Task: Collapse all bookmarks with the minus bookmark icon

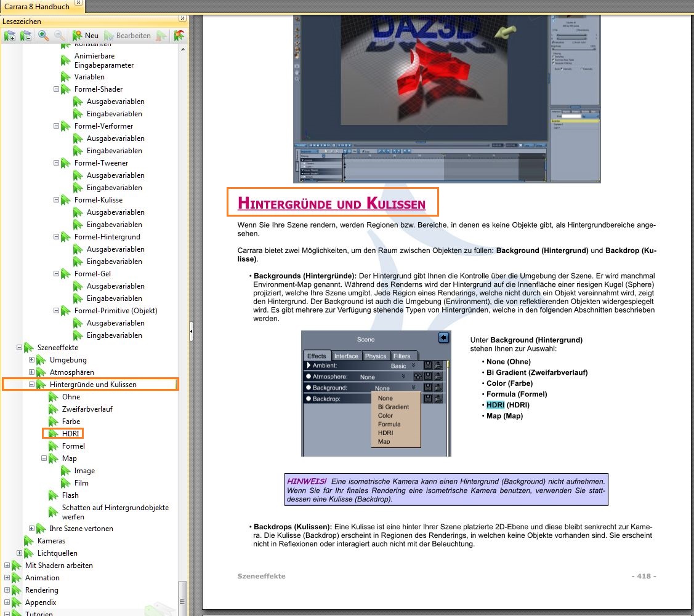Action: click(26, 36)
